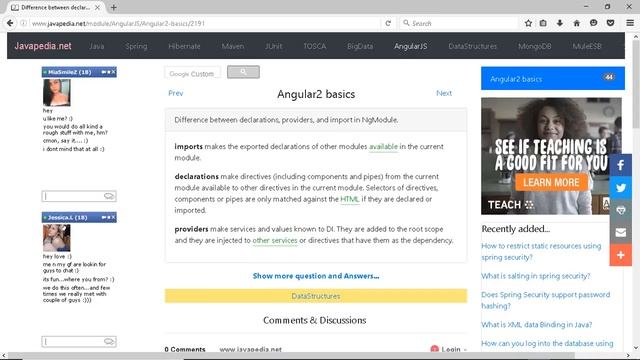Open the Spring menu

click(136, 46)
